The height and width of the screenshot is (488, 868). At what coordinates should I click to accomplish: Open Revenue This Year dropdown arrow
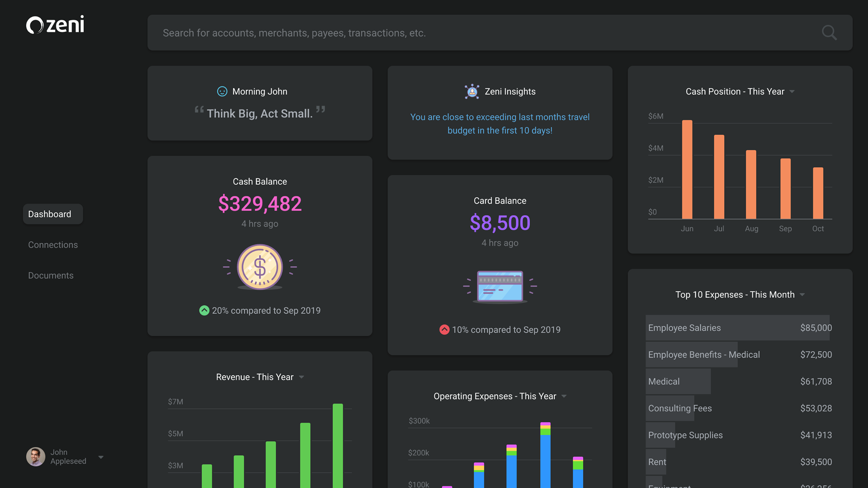tap(301, 377)
